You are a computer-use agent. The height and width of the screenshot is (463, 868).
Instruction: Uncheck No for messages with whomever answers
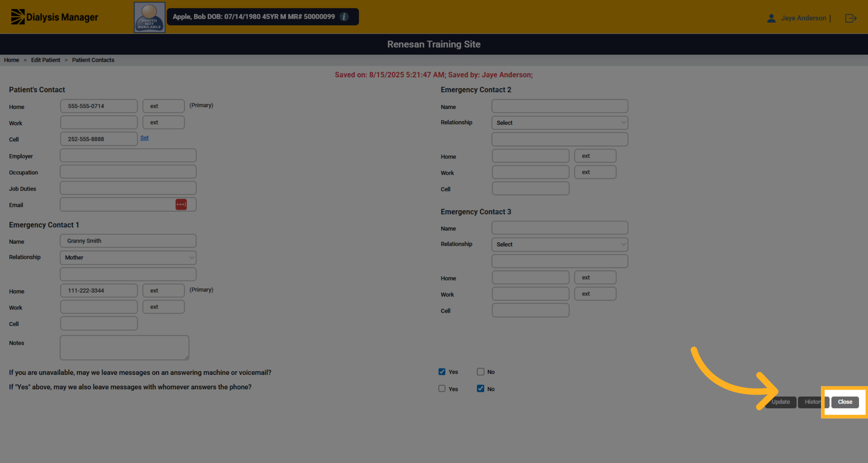tap(480, 388)
